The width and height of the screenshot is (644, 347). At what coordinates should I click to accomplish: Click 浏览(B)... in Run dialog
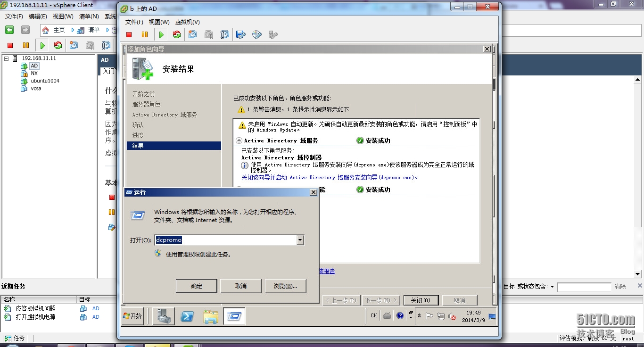286,286
